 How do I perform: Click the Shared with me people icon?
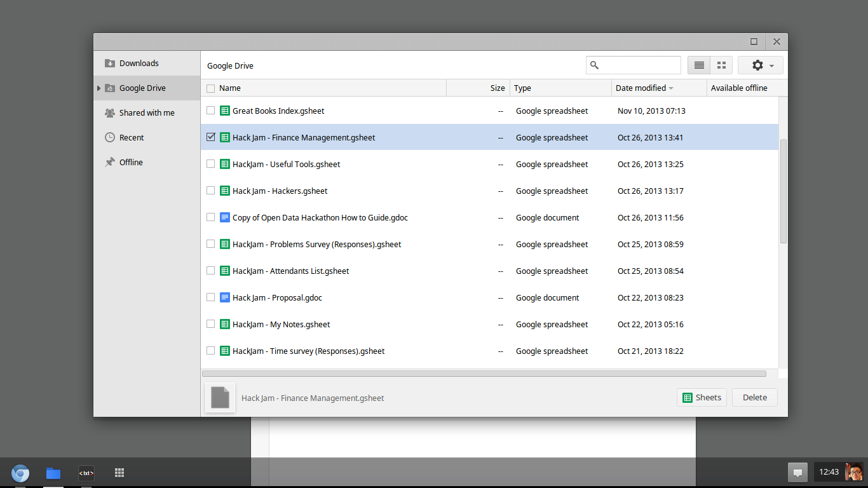[x=110, y=112]
